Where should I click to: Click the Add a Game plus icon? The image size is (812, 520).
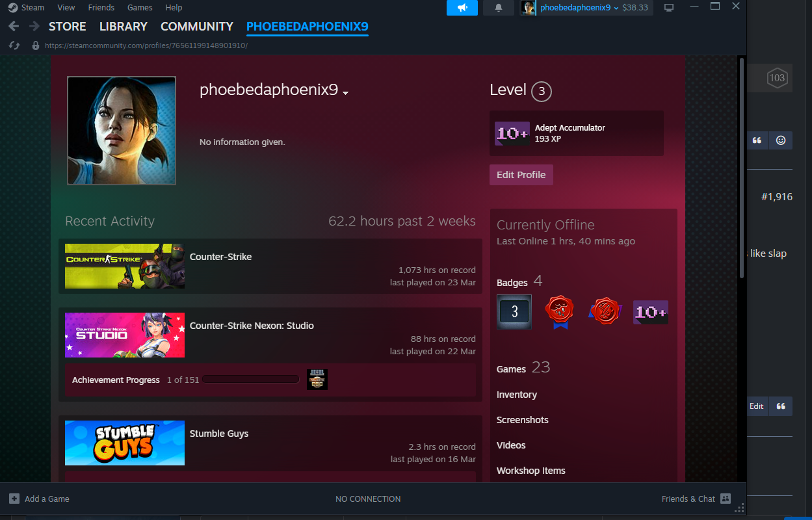[x=14, y=499]
